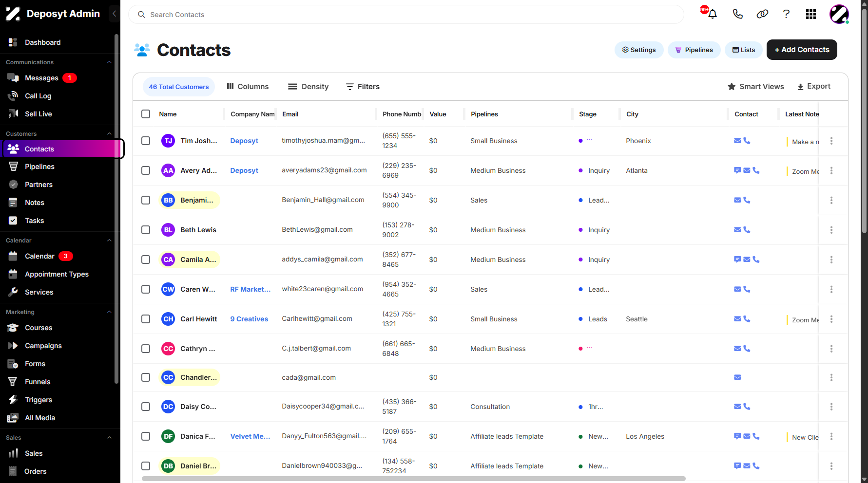Image resolution: width=868 pixels, height=483 pixels.
Task: Open the Smart Views dropdown
Action: click(x=755, y=87)
